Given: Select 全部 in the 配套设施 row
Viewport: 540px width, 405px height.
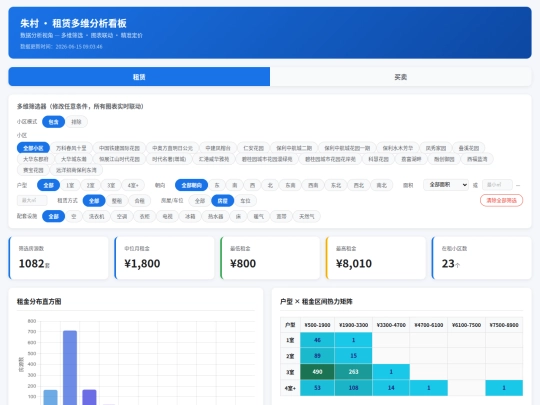Looking at the screenshot, I should 53,216.
